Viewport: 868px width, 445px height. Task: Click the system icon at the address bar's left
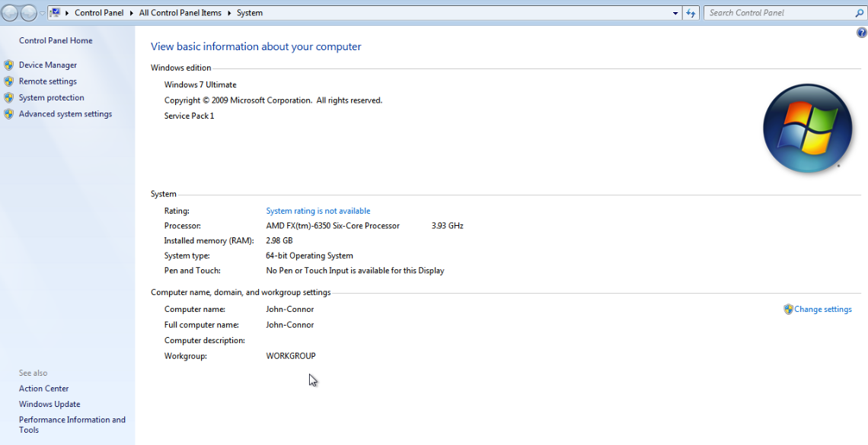54,12
